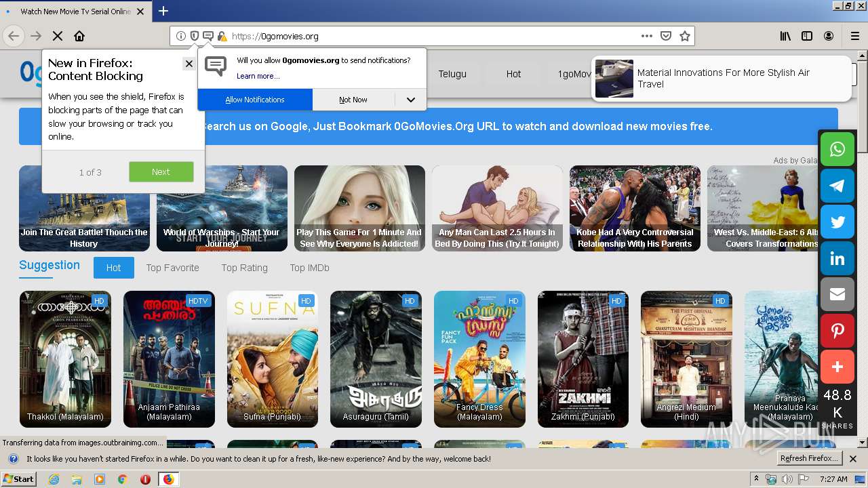Screen dimensions: 868x488
Task: Open Fancy Dress (Malayalam) movie poster
Action: coord(479,359)
